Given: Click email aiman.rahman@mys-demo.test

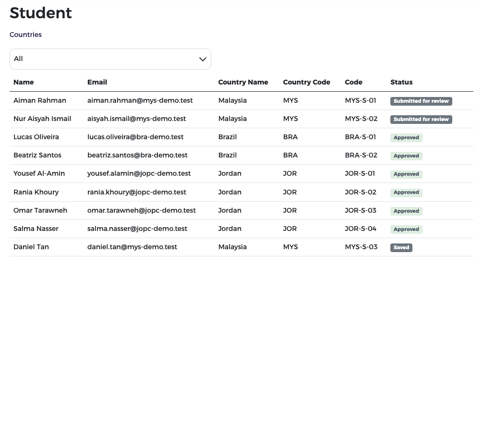Looking at the screenshot, I should 140,100.
